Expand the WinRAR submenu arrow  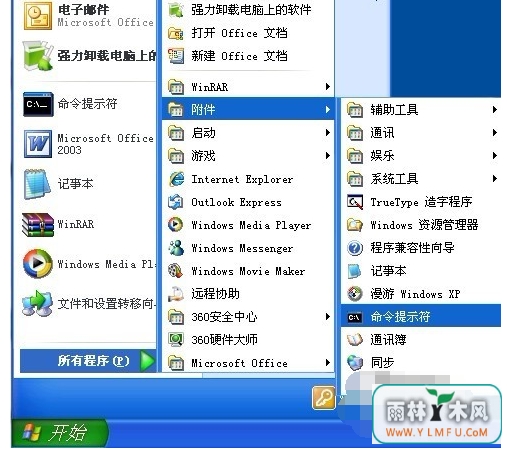point(327,87)
